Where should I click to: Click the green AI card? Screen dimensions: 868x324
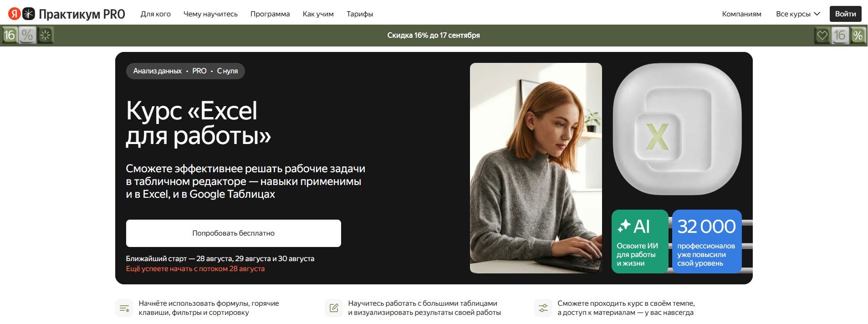pos(639,242)
